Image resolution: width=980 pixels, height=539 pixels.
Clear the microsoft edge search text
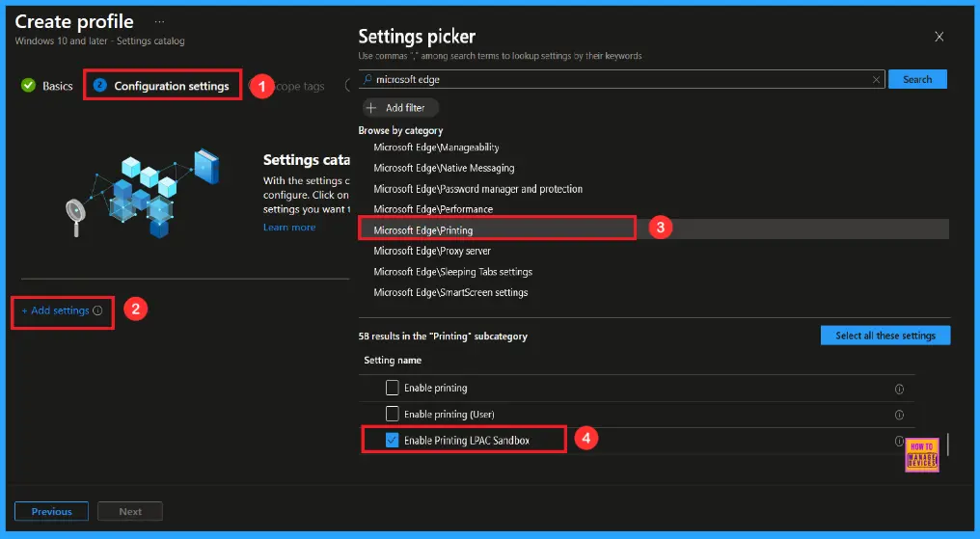pos(876,79)
